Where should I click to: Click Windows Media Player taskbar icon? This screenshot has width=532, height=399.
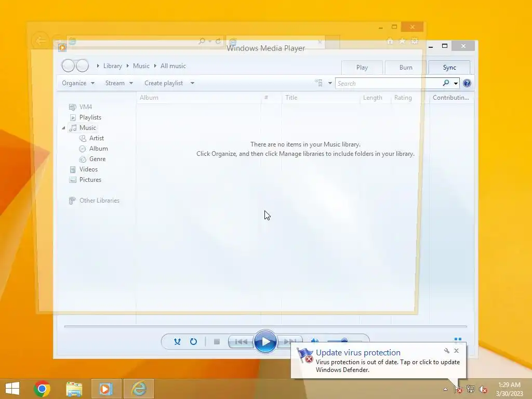coord(106,389)
